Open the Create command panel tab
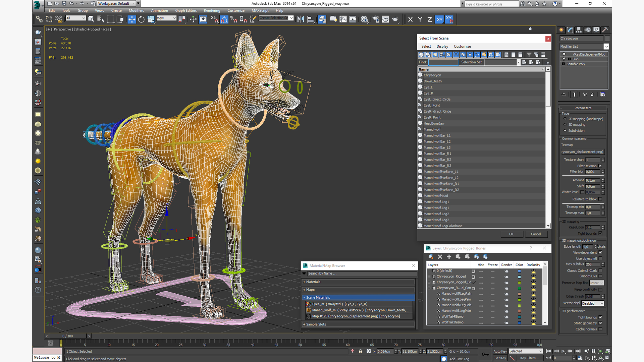Image resolution: width=644 pixels, height=362 pixels. click(561, 30)
